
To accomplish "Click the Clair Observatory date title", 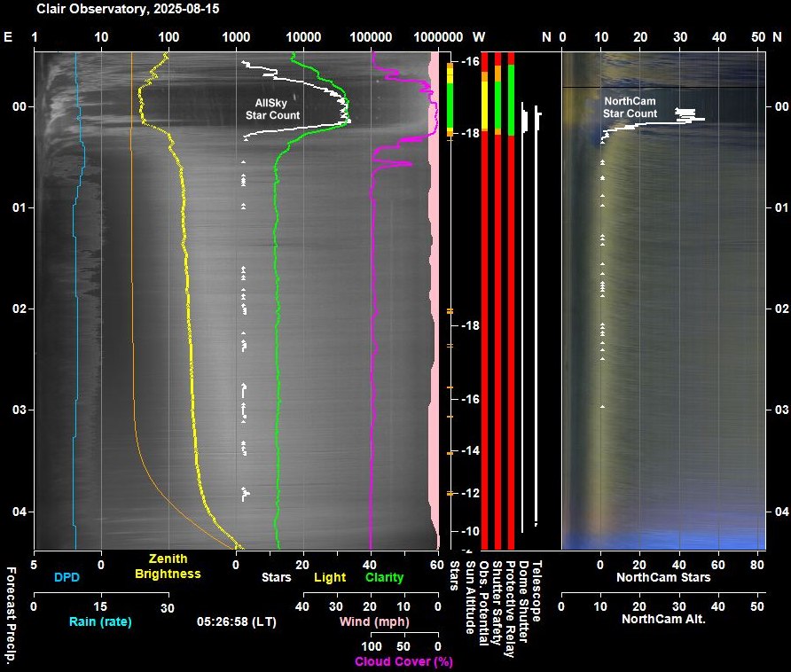I will pyautogui.click(x=128, y=9).
